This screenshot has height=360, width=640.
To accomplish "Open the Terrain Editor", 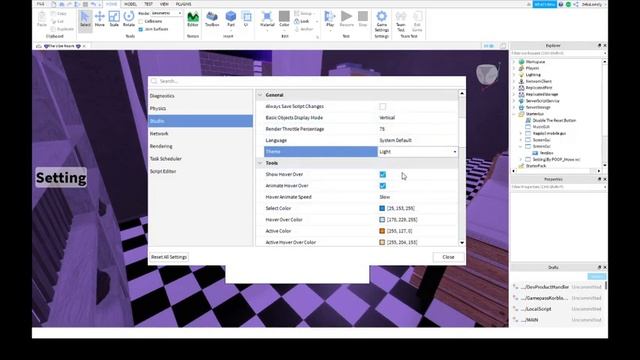I will click(193, 20).
